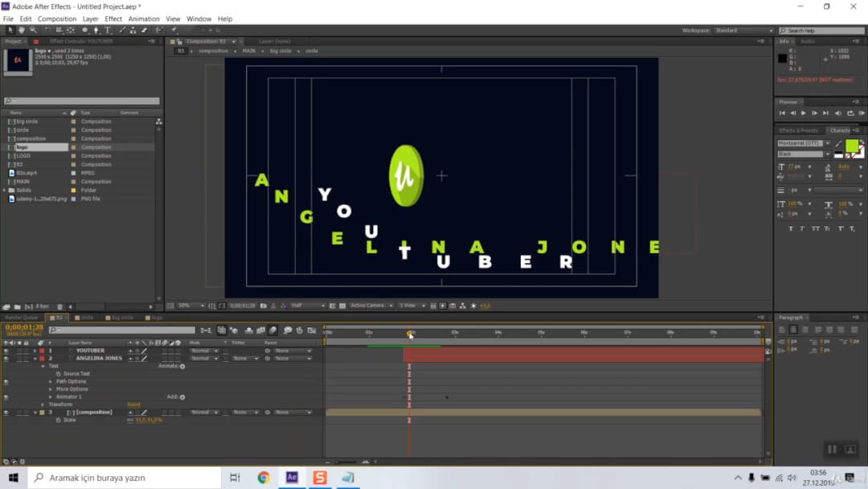Step to the next frame in Preview
This screenshot has width=868, height=489.
(814, 113)
